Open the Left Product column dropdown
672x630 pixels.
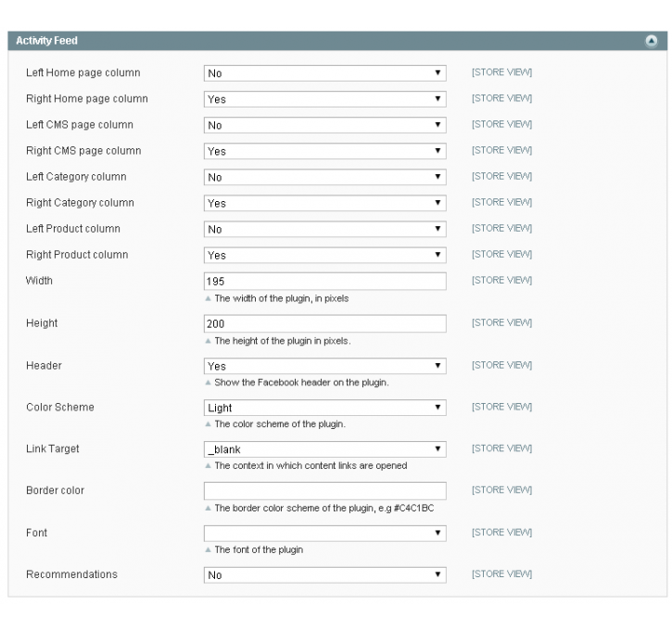(x=324, y=229)
